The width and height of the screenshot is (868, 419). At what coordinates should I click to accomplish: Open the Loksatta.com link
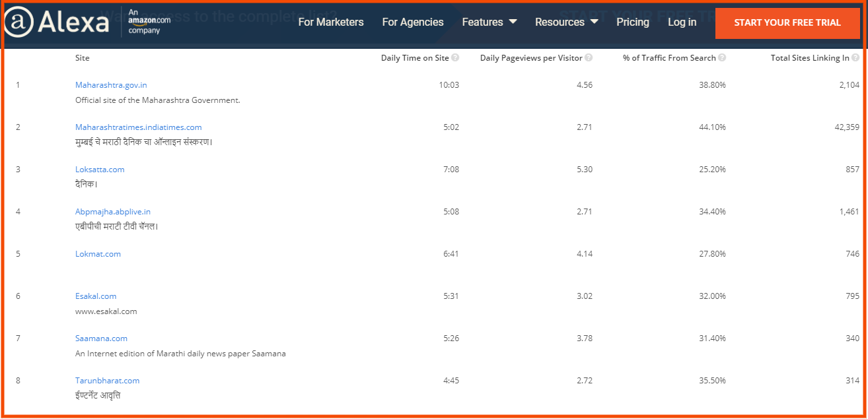click(x=100, y=170)
